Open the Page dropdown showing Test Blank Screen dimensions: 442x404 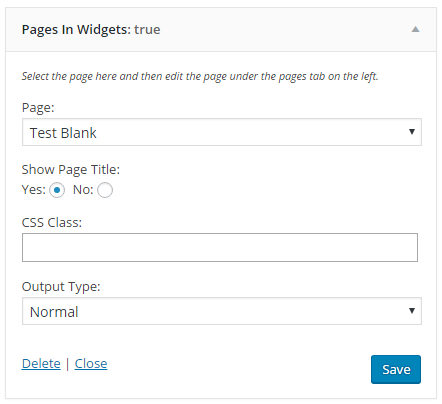(222, 132)
